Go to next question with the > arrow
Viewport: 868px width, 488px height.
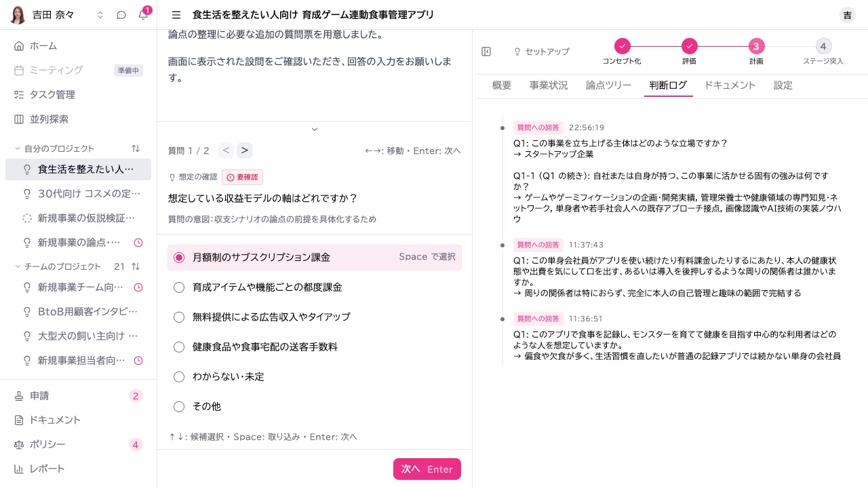(245, 150)
